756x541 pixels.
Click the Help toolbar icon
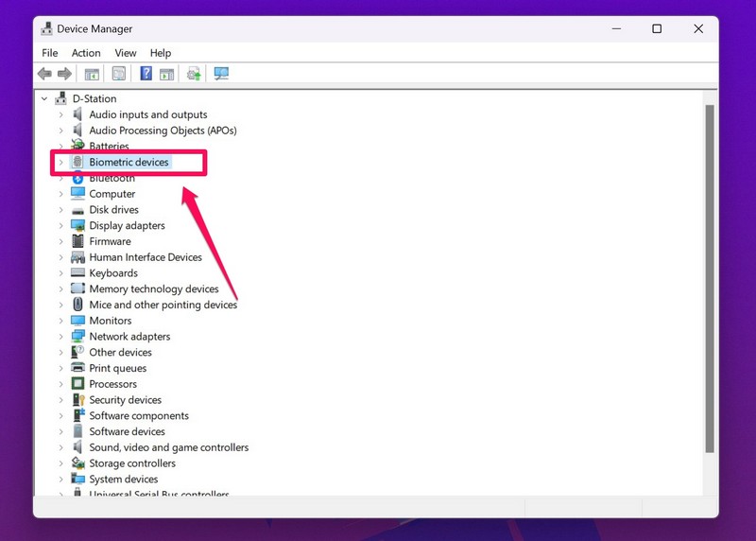(146, 74)
